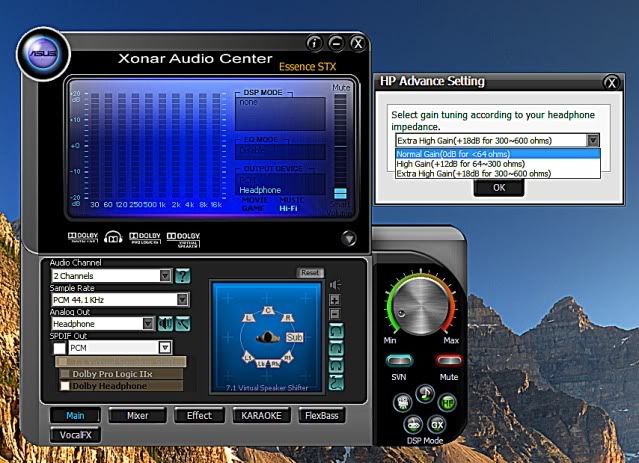This screenshot has height=463, width=639.
Task: Activate Game DSP mode gamepad icon
Action: point(413,425)
